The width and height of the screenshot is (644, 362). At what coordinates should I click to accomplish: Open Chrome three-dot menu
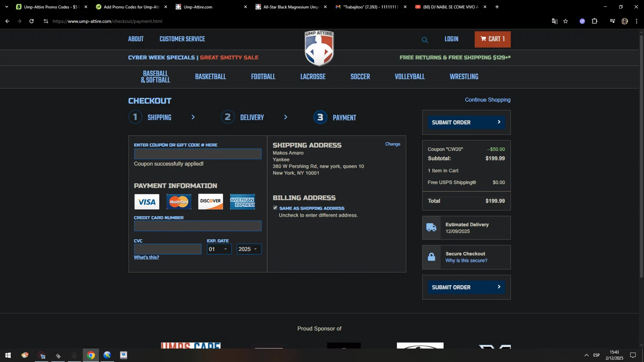[637, 21]
